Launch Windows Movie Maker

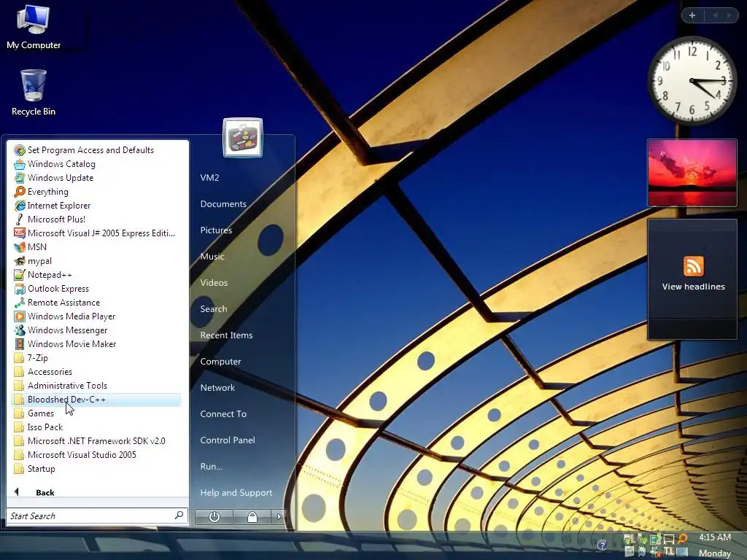point(96,344)
